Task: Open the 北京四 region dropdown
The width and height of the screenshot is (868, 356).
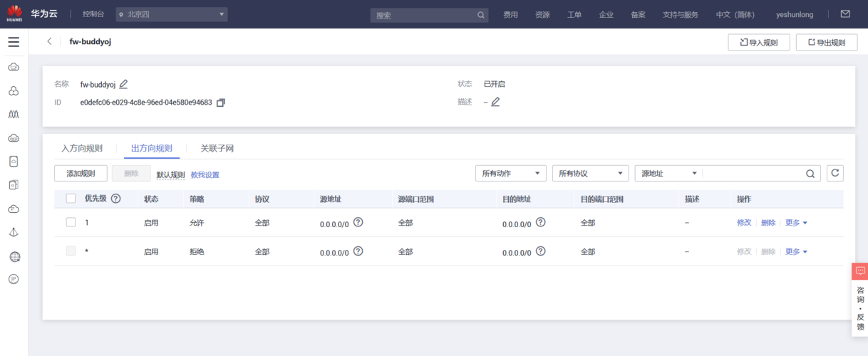Action: [172, 14]
